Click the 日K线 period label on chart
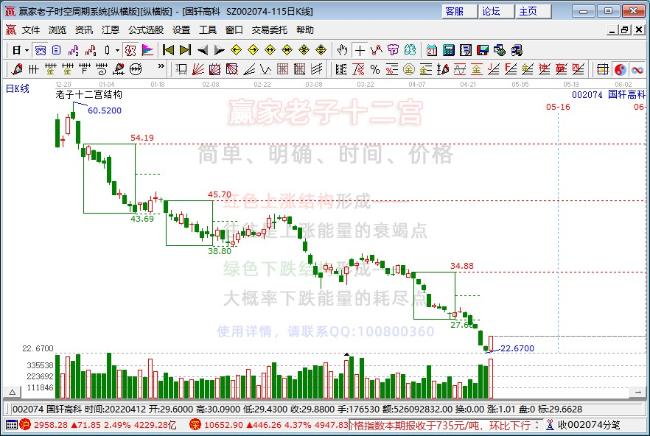Screen dimensions: 650x436 click(17, 89)
